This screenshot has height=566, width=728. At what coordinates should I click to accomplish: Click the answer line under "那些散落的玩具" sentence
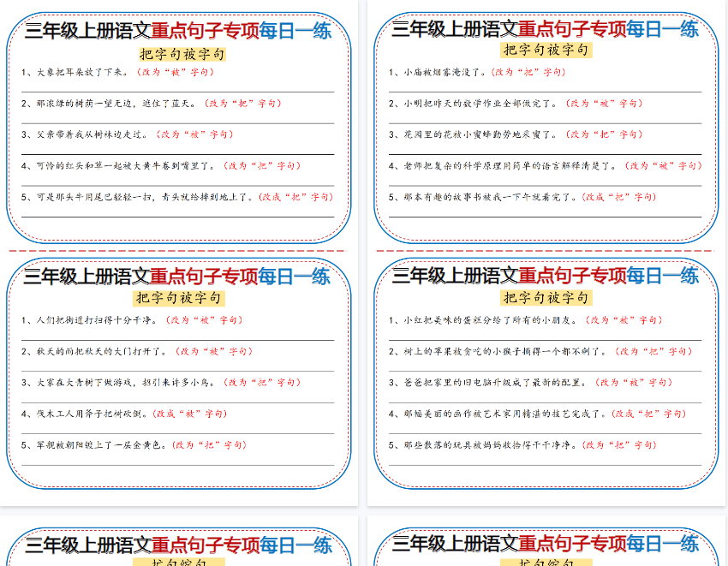tap(546, 465)
